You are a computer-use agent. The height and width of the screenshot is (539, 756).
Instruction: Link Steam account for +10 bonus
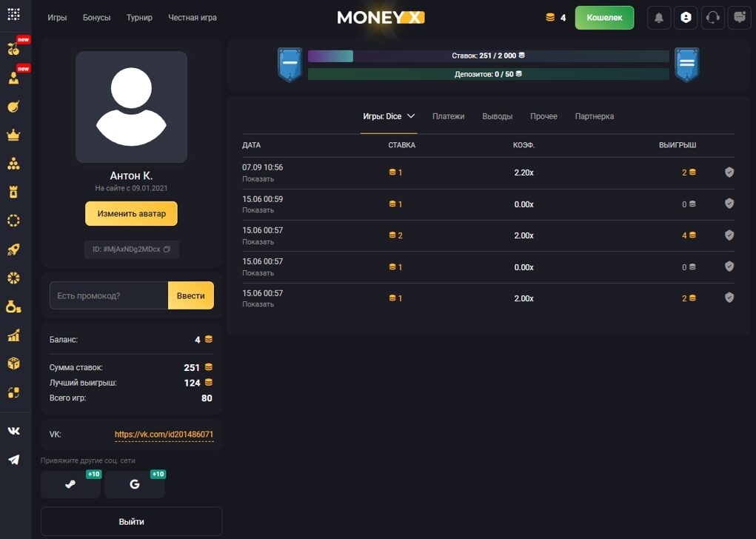coord(71,484)
